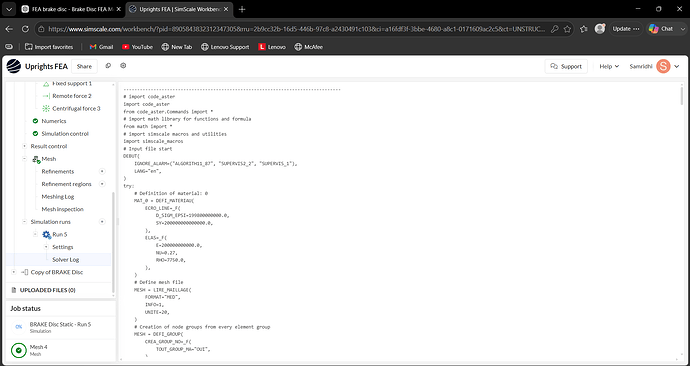Screen dimensions: 690x366
Task: Add region using plus next to Refinement regions
Action: pyautogui.click(x=102, y=184)
